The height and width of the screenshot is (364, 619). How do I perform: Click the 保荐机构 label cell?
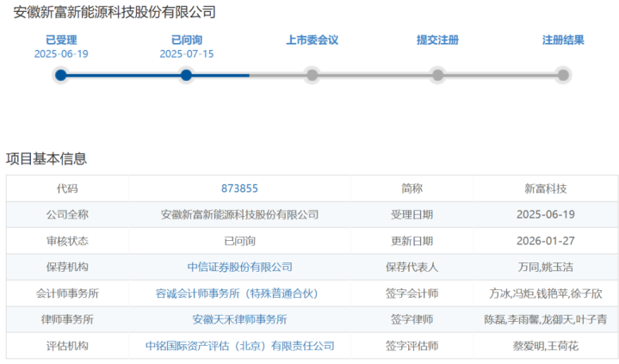[x=67, y=267]
